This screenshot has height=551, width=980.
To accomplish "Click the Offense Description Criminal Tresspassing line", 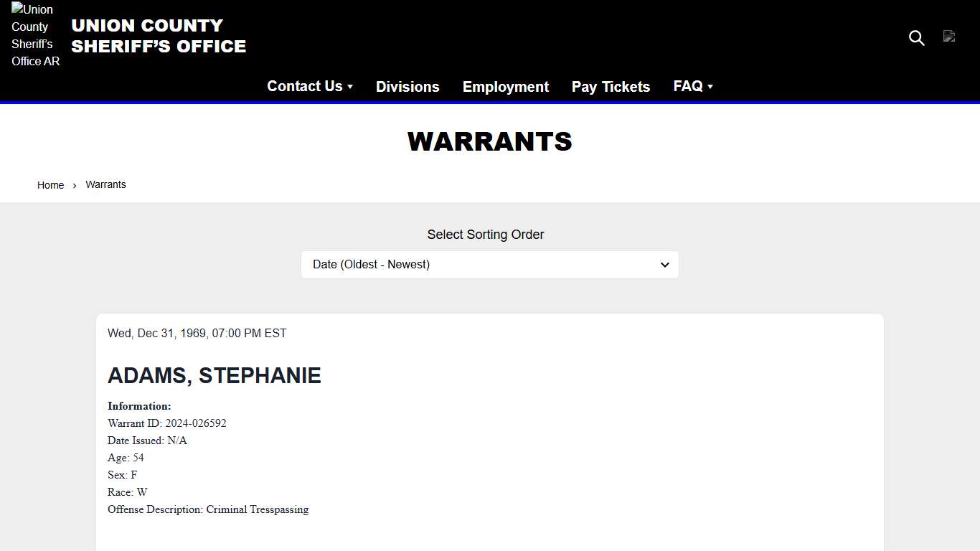I will pos(208,509).
